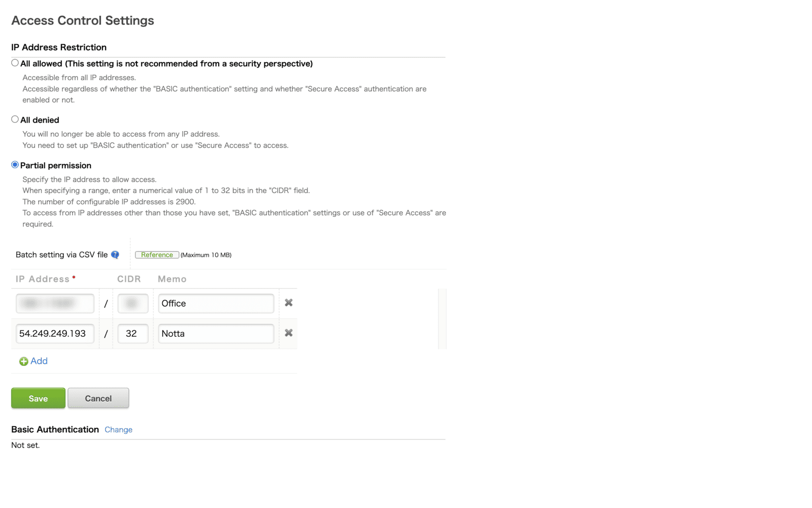Select the All allowed radio option
Viewport: 812px width, 508px height.
[15, 63]
